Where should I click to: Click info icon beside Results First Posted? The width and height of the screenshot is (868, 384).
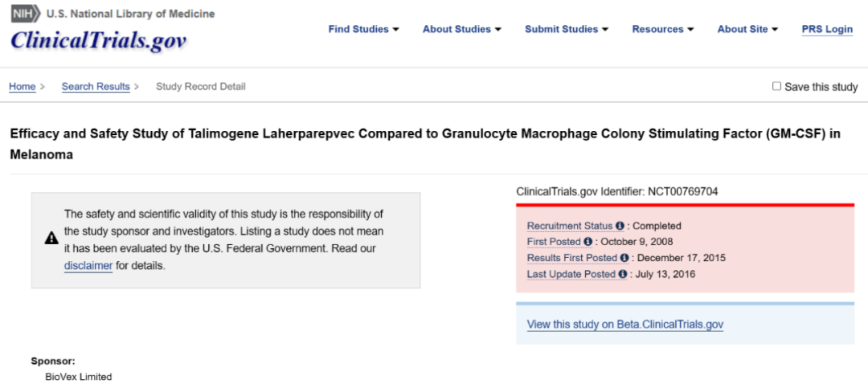coord(624,258)
